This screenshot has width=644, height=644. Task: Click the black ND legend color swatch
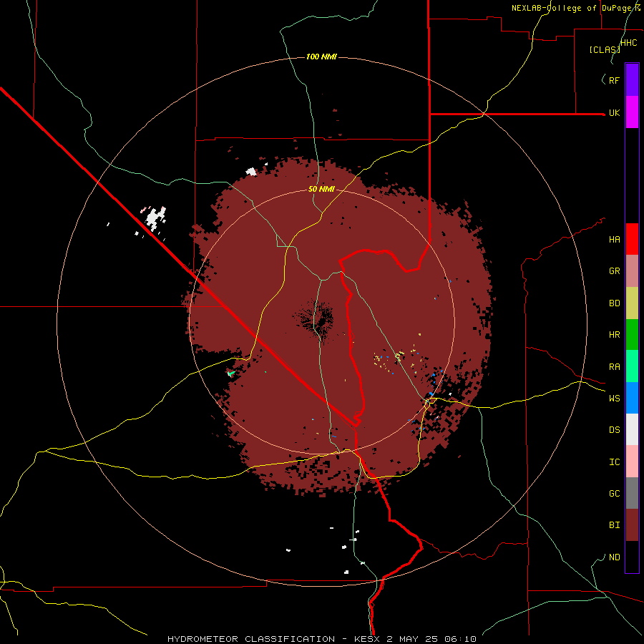tap(632, 557)
